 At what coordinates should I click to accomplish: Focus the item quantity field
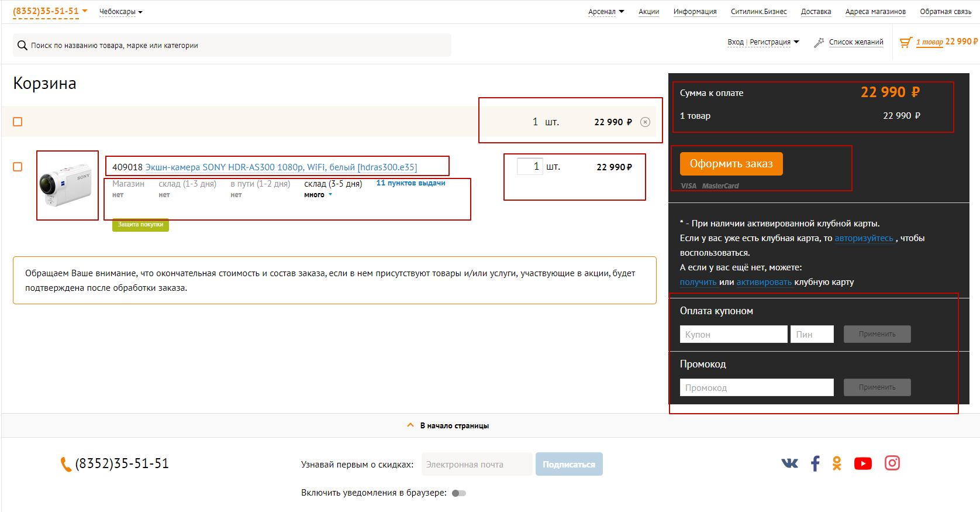pos(530,166)
